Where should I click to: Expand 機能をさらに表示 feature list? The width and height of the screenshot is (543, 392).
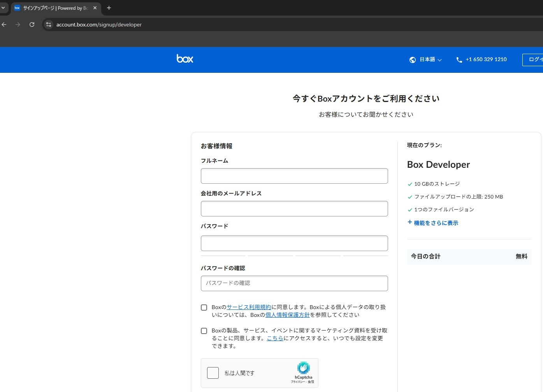pos(433,223)
